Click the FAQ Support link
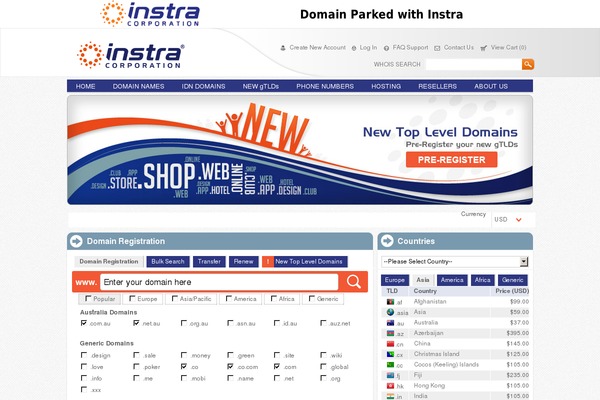This screenshot has height=400, width=600. click(x=410, y=47)
